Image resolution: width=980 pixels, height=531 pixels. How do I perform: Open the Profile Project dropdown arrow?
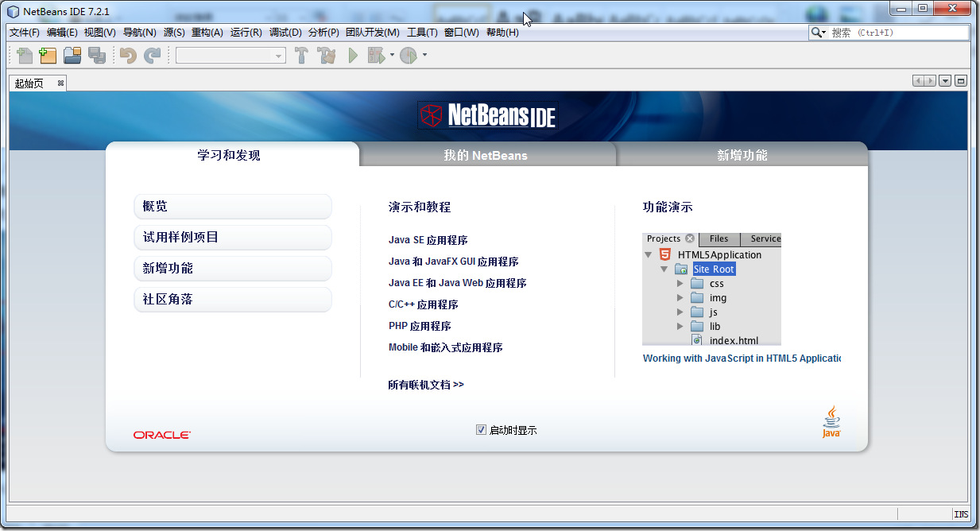(x=424, y=56)
